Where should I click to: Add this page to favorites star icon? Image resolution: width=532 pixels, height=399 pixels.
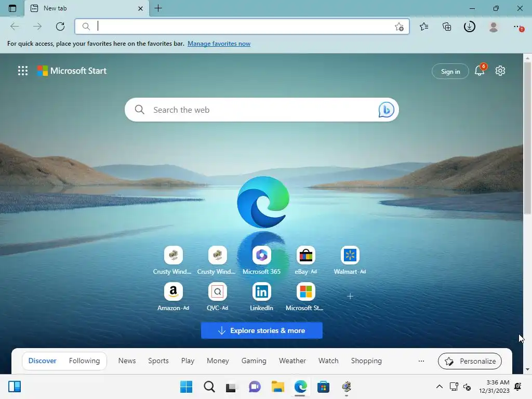pos(400,26)
